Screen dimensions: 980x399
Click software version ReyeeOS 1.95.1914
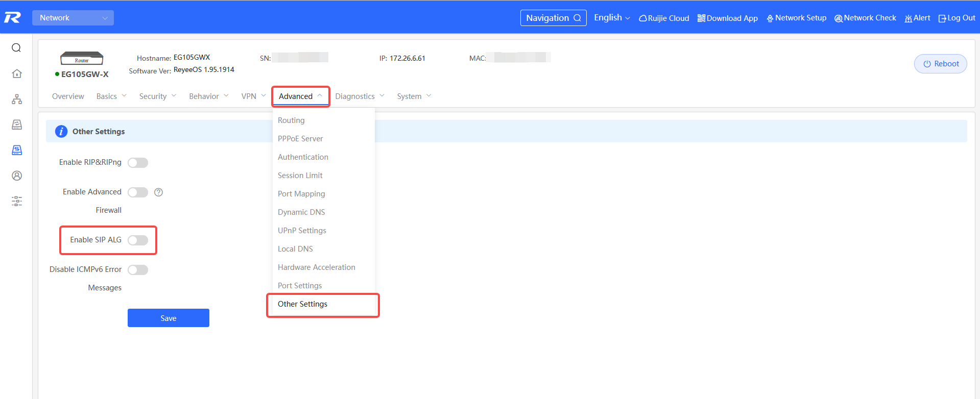[x=204, y=69]
